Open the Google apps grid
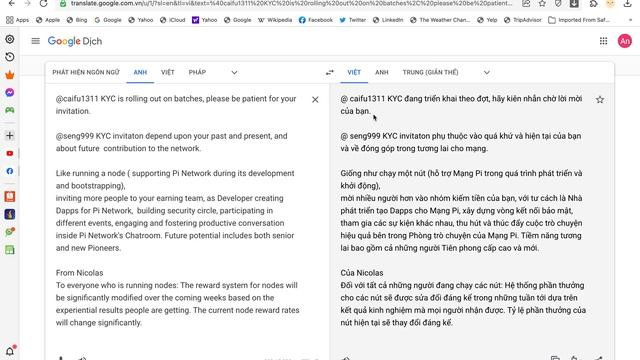The image size is (640, 360). 603,41
